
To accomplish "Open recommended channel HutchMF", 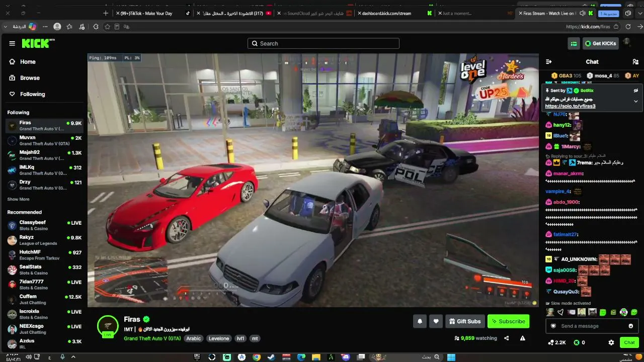I will 44,255.
